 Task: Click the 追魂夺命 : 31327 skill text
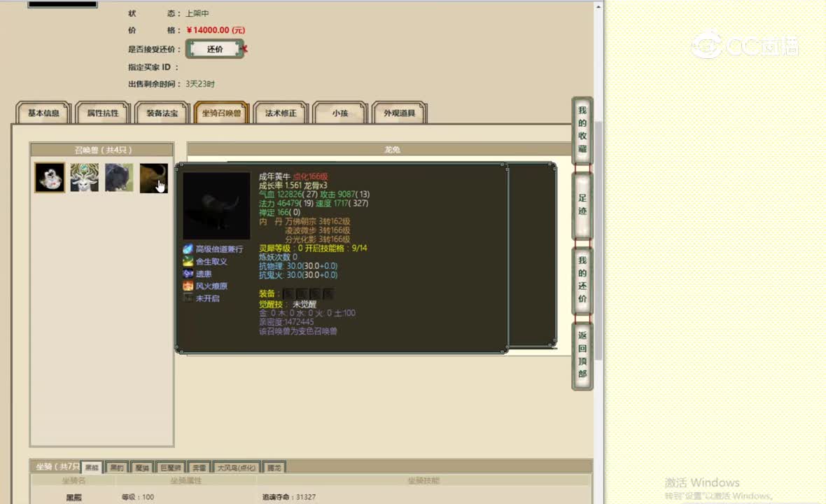coord(289,496)
